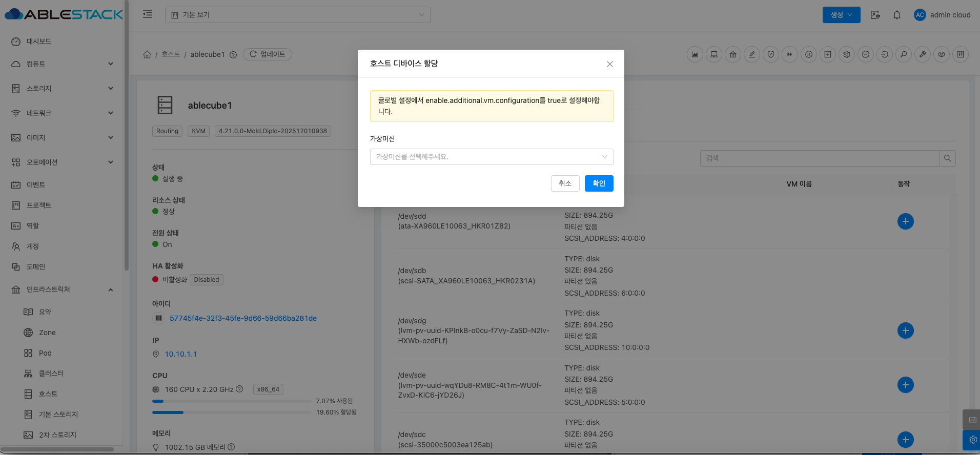The width and height of the screenshot is (980, 455).
Task: Click the 검색 search input field
Action: click(820, 158)
